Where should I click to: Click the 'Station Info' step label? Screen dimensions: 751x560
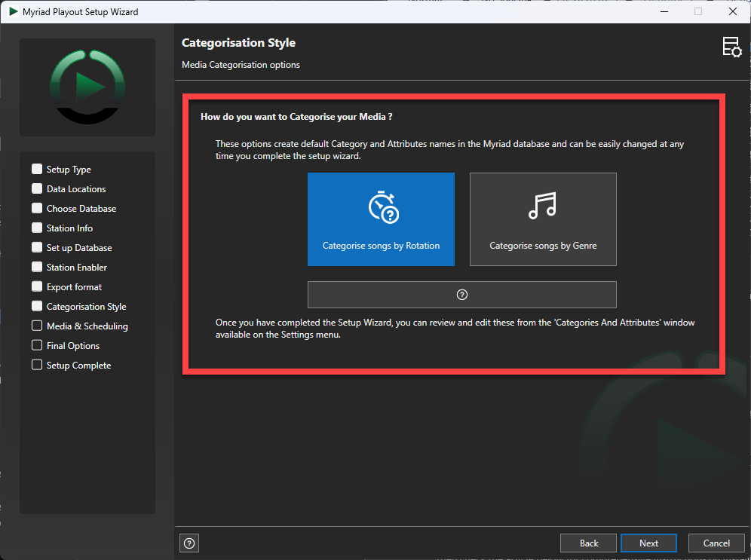69,228
